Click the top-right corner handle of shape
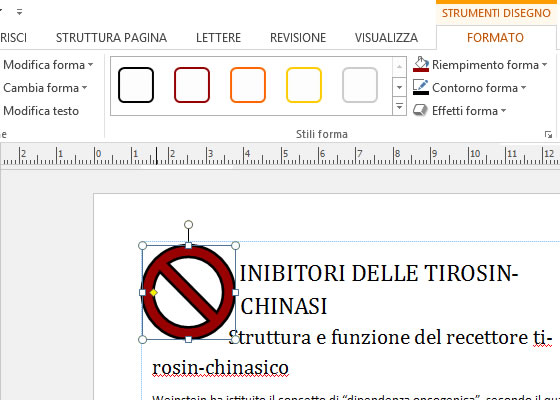 pyautogui.click(x=235, y=245)
